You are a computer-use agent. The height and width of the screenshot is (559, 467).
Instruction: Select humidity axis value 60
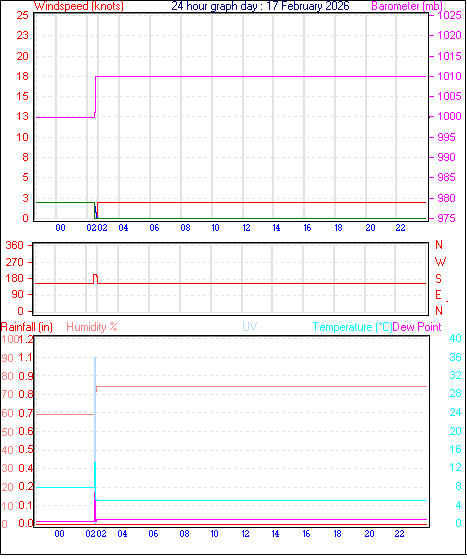point(7,413)
